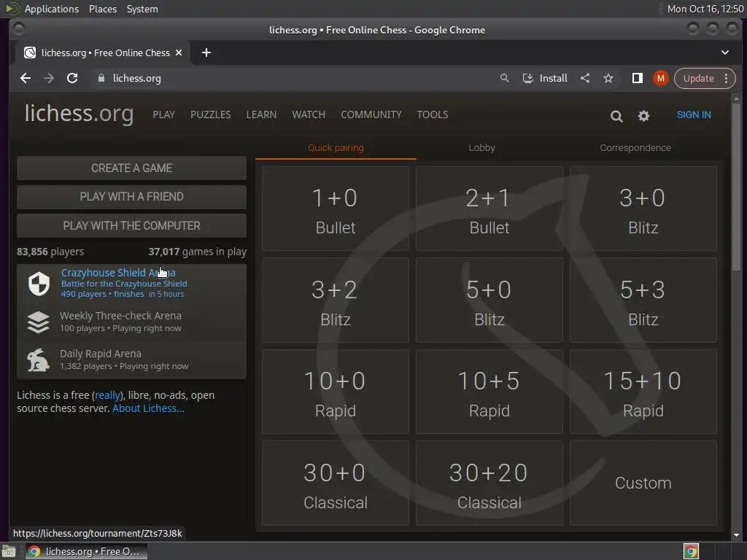Click the browser forward arrow

point(49,78)
